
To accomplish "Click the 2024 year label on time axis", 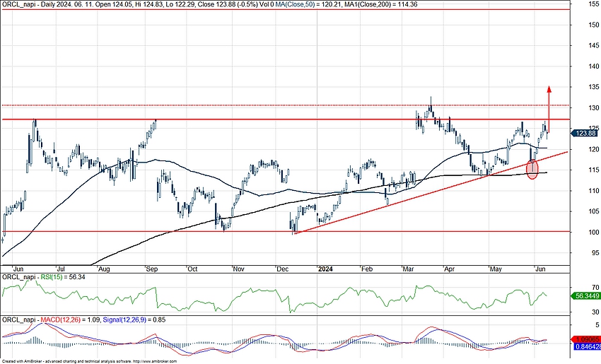I will [325, 269].
